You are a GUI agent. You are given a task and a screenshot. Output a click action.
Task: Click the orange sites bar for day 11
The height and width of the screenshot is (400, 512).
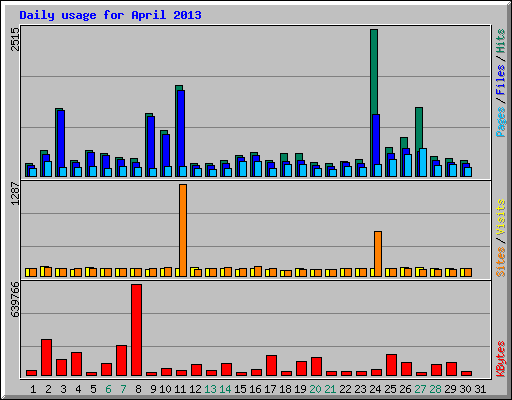pos(183,230)
